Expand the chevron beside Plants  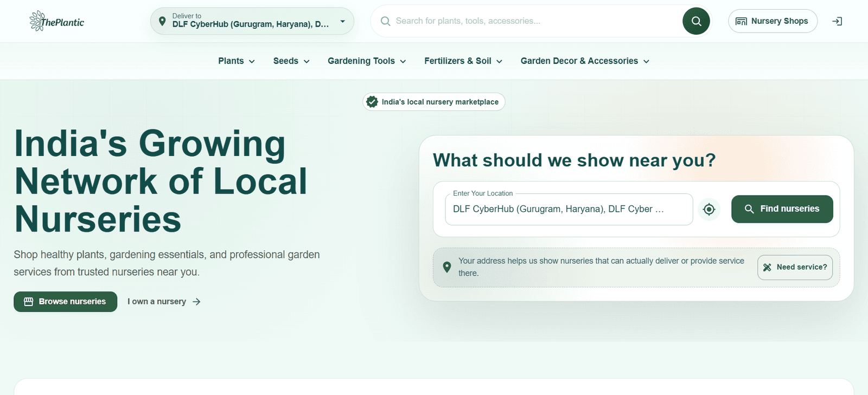click(252, 61)
